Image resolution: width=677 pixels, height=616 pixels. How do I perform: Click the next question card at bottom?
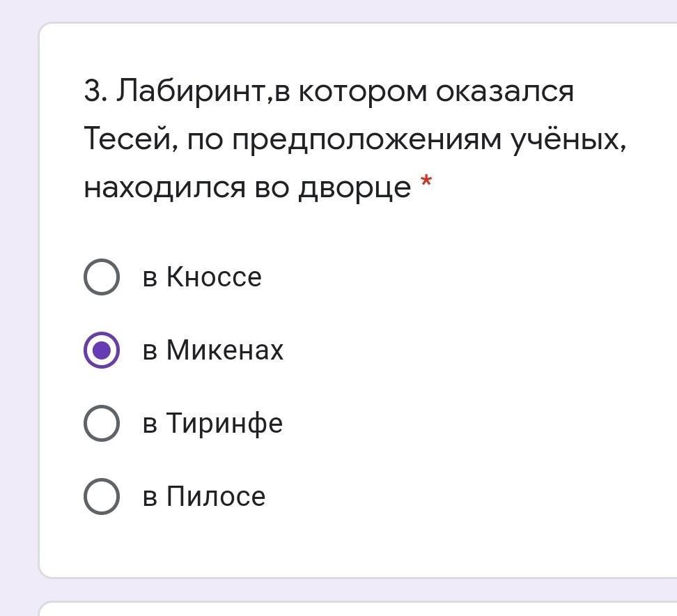pyautogui.click(x=348, y=608)
